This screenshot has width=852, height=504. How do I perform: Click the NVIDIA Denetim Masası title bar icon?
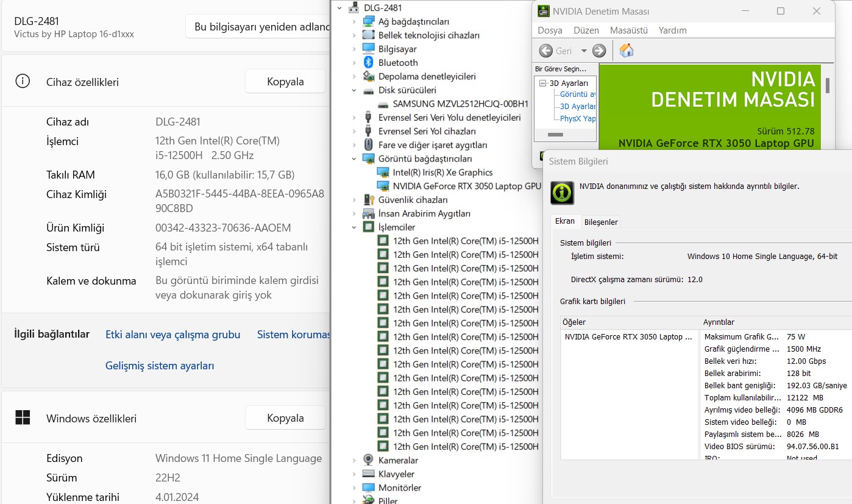coord(544,11)
